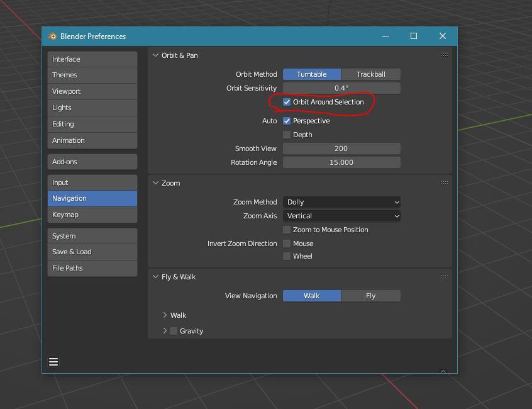This screenshot has width=532, height=409.
Task: Enable Zoom to Mouse Position
Action: [287, 230]
